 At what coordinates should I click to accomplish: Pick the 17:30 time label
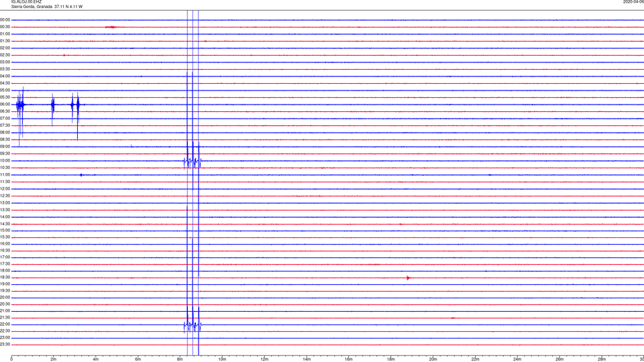pos(5,264)
